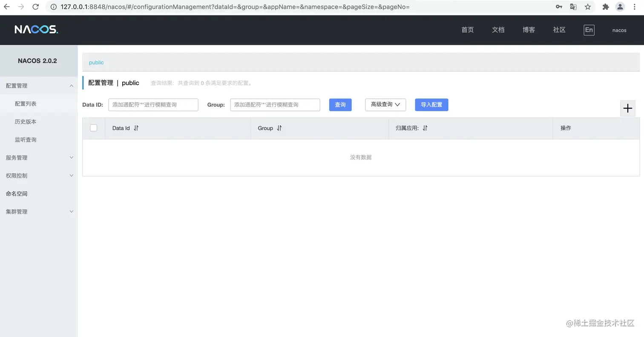Open 社区 in the top navigation

click(x=559, y=30)
